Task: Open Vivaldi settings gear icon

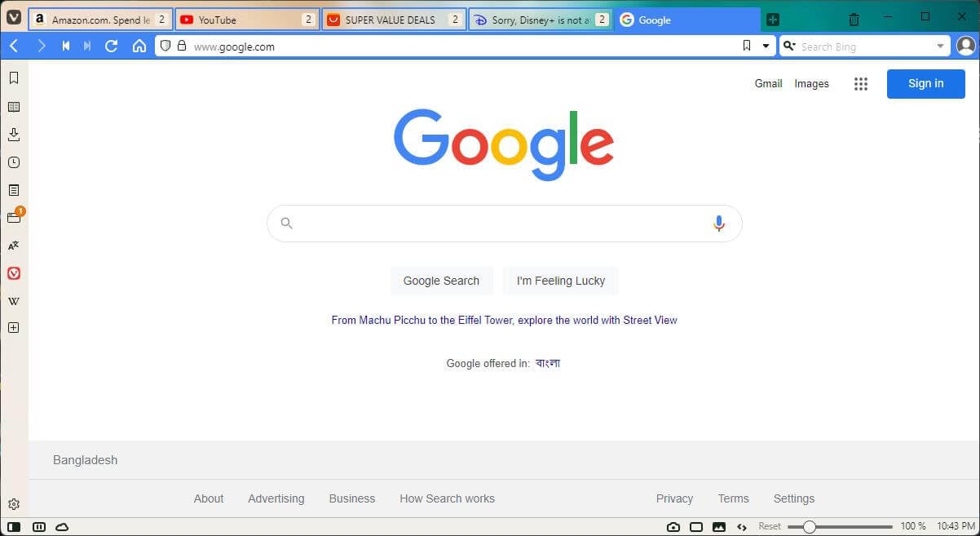Action: tap(14, 504)
